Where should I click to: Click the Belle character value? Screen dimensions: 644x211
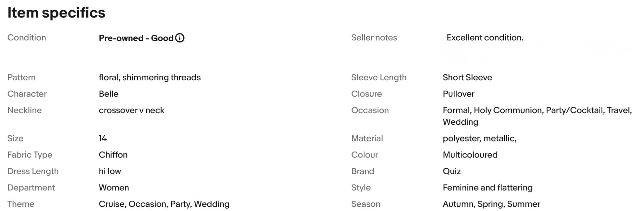pyautogui.click(x=109, y=94)
